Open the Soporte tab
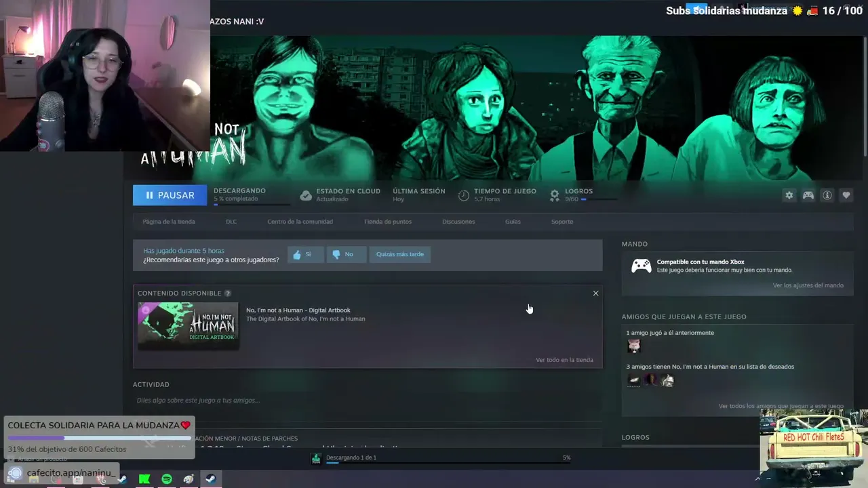The height and width of the screenshot is (488, 868). (x=562, y=222)
